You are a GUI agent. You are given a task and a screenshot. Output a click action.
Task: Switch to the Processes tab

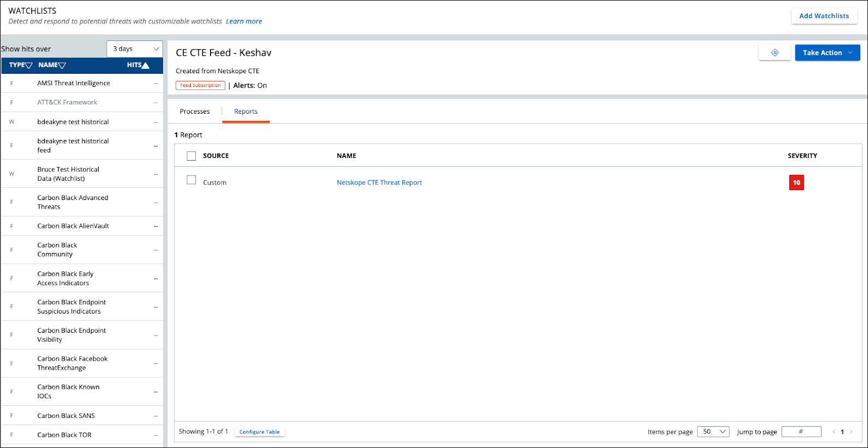click(x=195, y=111)
